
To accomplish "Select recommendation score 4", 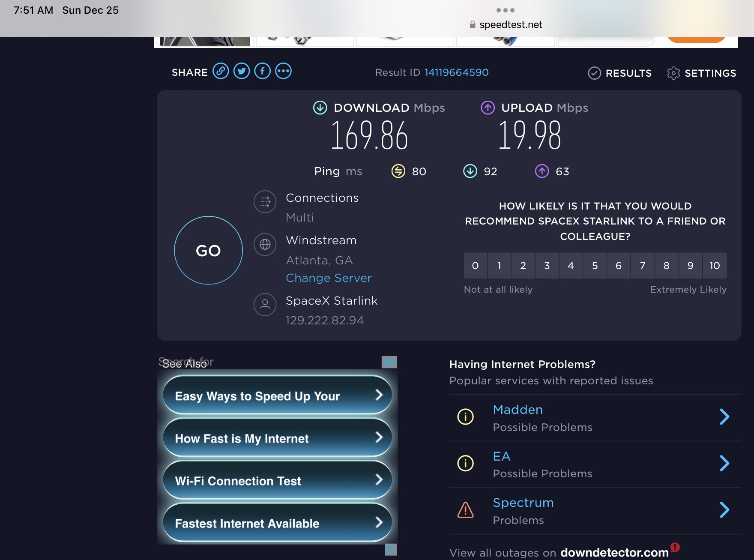I will (571, 266).
